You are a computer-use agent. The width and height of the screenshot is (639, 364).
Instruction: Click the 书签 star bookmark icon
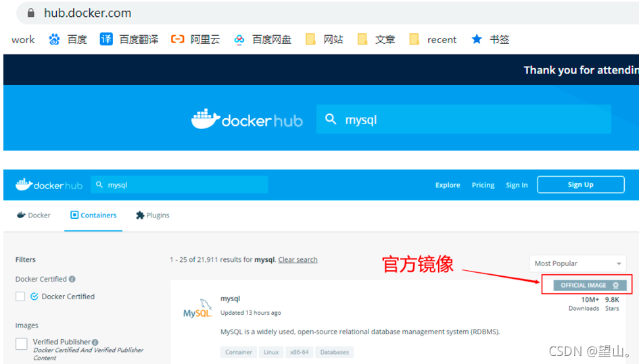coord(477,39)
